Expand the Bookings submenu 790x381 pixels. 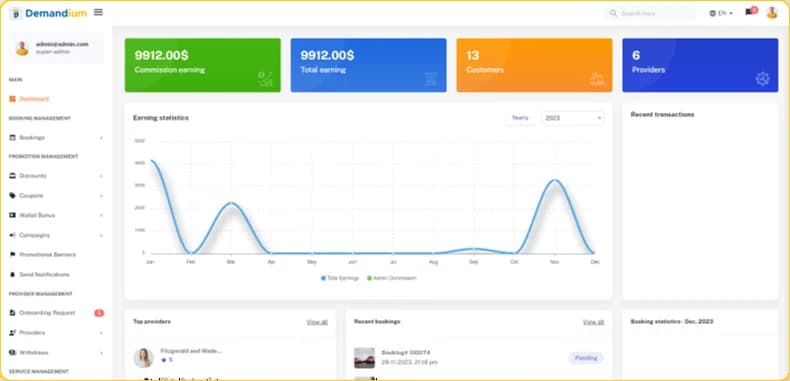coord(56,138)
